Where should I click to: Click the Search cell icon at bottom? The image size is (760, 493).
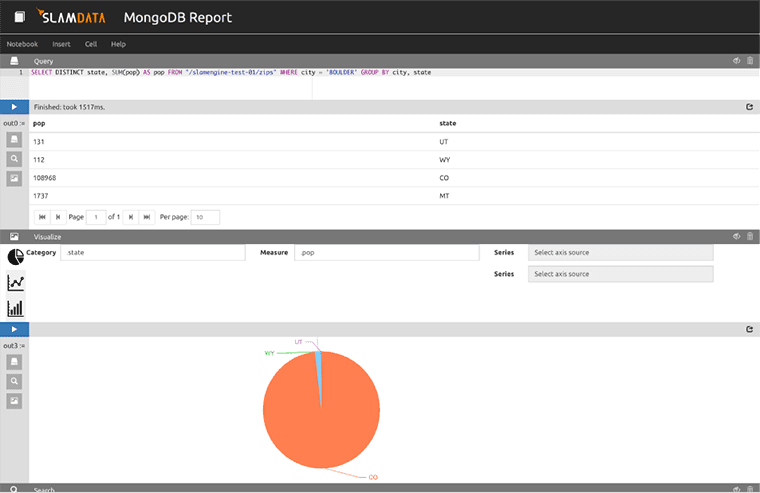point(14,489)
